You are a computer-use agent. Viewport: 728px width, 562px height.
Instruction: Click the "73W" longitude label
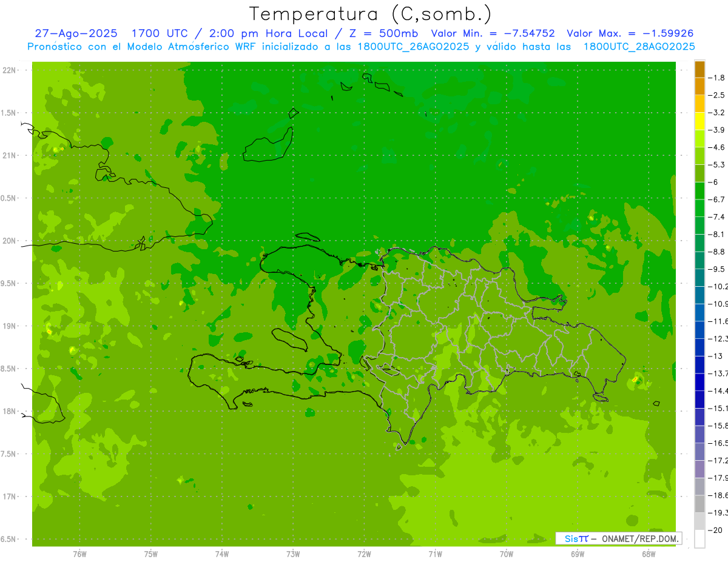pyautogui.click(x=293, y=554)
